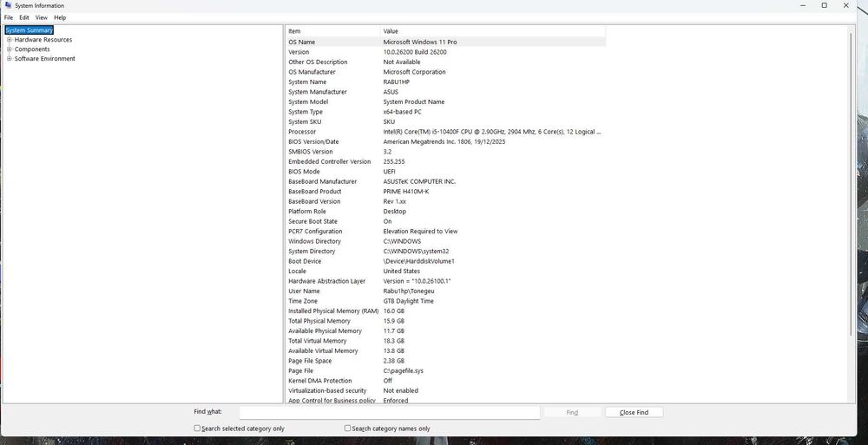
Task: Open the File menu
Action: 9,17
